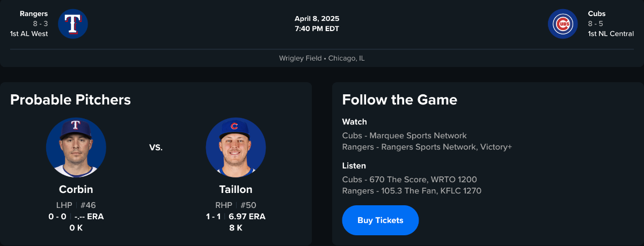
Task: Click the April 8, 2025 game date
Action: [317, 19]
